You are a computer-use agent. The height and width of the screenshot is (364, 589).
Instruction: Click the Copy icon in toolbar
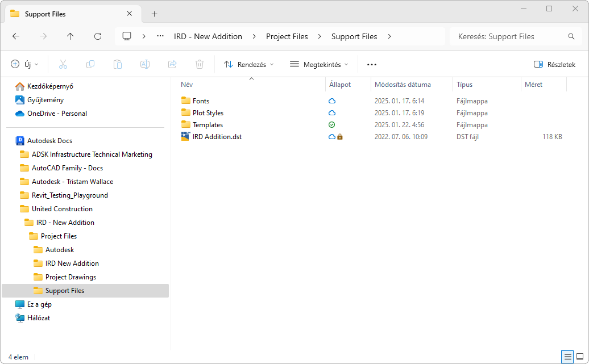90,64
